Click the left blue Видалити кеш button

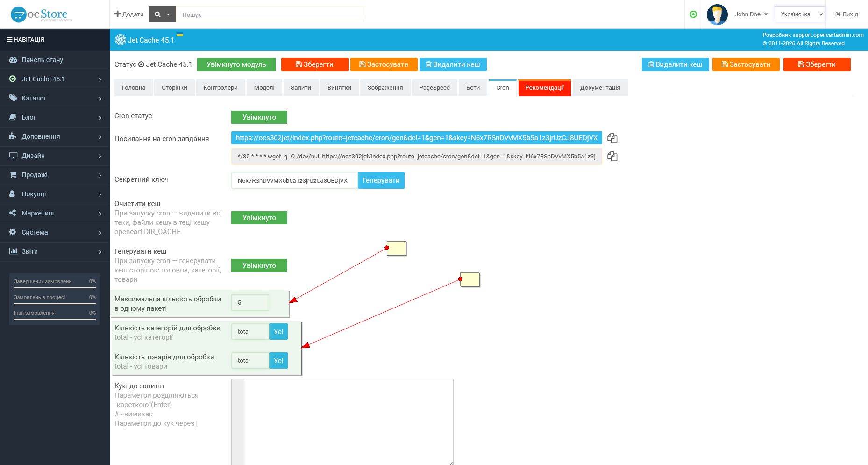453,64
